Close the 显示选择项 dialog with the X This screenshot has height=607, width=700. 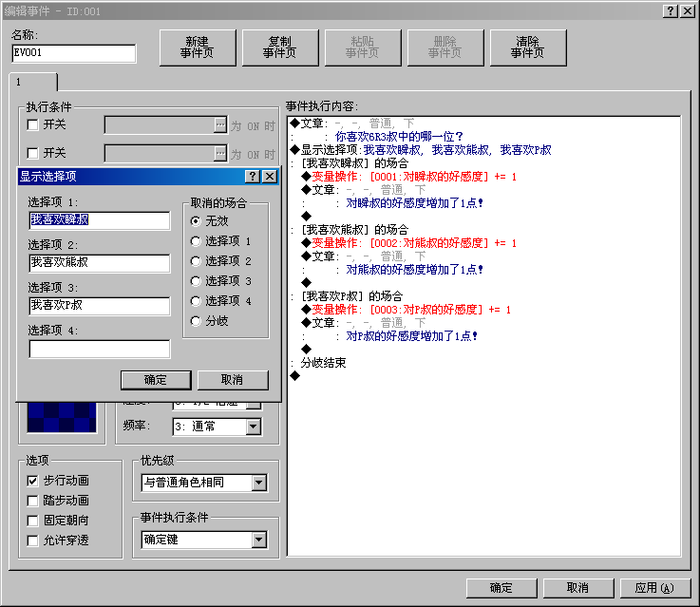(x=269, y=177)
